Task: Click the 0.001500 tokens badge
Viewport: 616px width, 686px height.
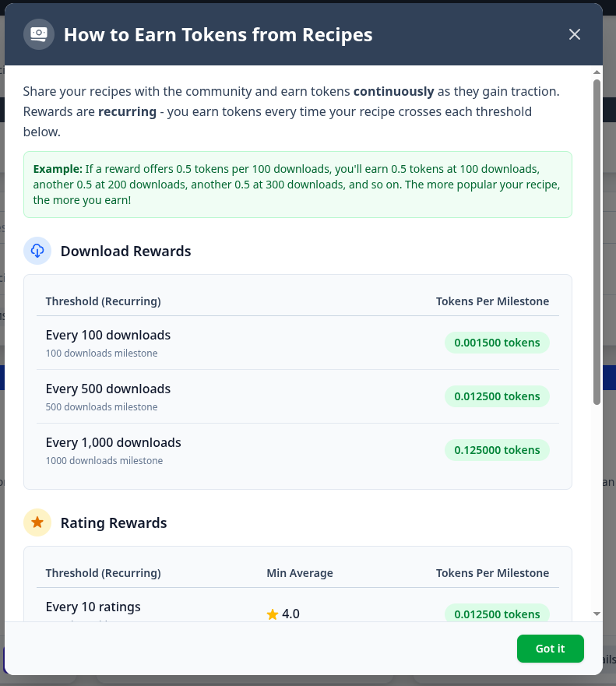Action: pyautogui.click(x=497, y=343)
